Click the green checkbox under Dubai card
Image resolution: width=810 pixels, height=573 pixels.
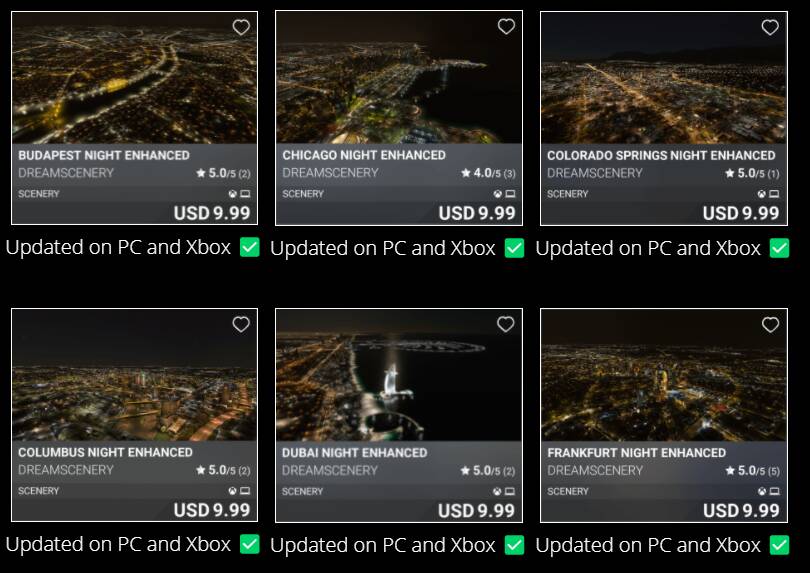coord(515,545)
